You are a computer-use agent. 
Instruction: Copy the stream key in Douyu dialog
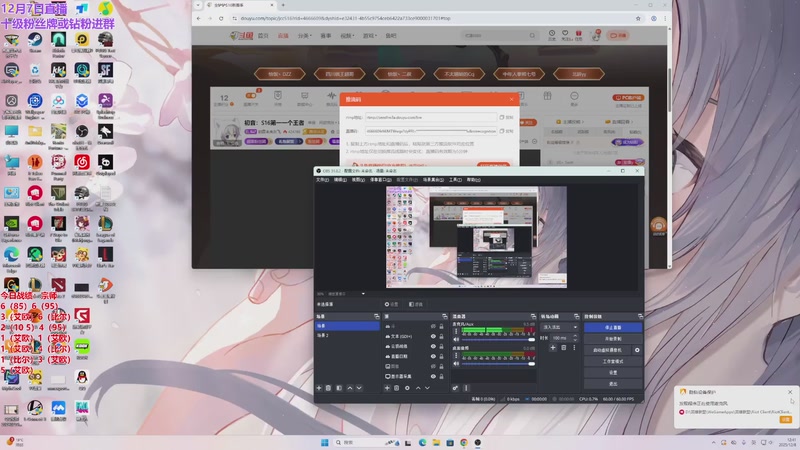click(506, 131)
